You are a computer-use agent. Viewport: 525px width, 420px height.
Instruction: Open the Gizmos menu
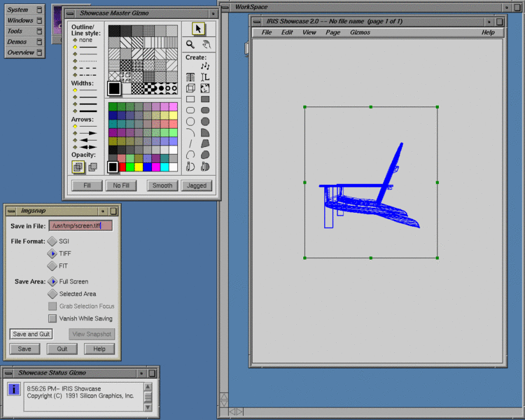360,32
